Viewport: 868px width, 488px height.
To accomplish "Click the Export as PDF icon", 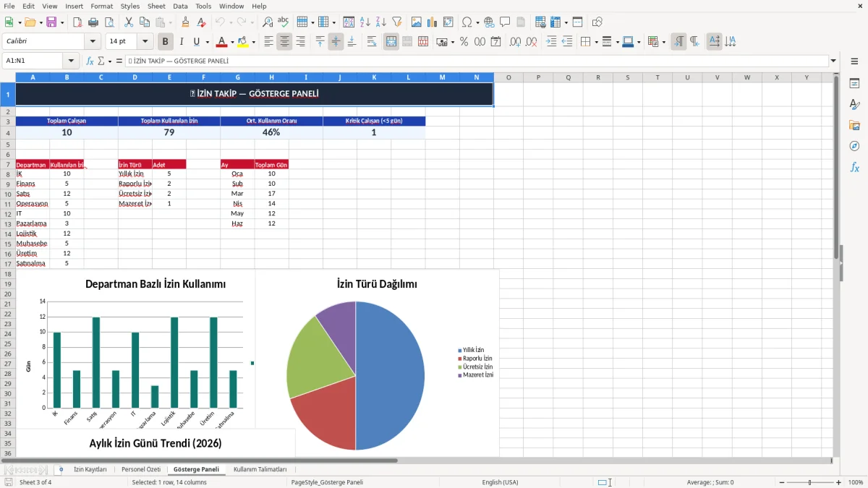I will tap(77, 22).
